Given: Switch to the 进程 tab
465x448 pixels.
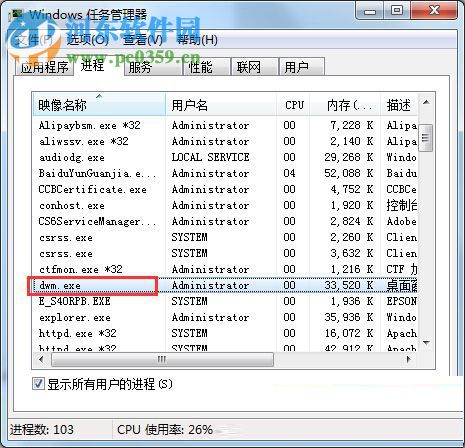Looking at the screenshot, I should (x=92, y=65).
